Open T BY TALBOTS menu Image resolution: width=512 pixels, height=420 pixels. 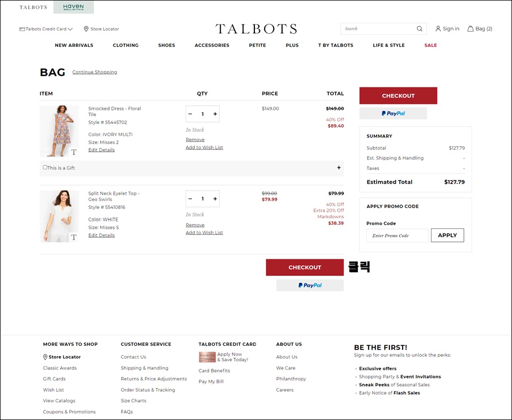[x=335, y=45]
